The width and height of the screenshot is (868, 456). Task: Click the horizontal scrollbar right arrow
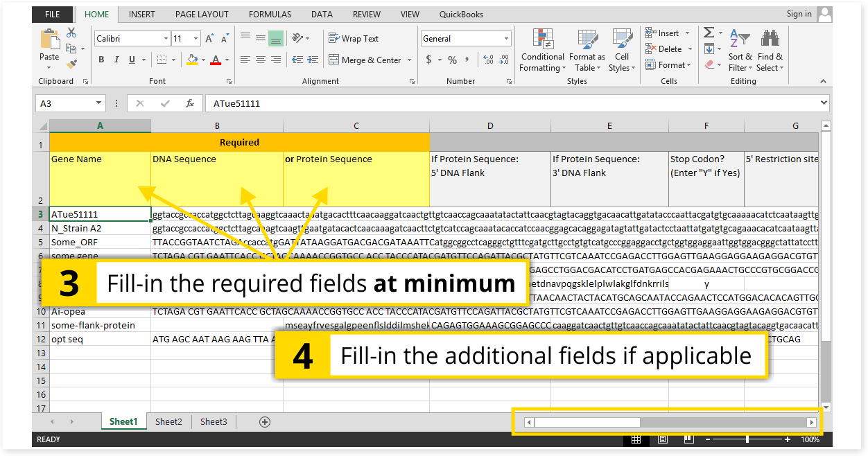[811, 422]
